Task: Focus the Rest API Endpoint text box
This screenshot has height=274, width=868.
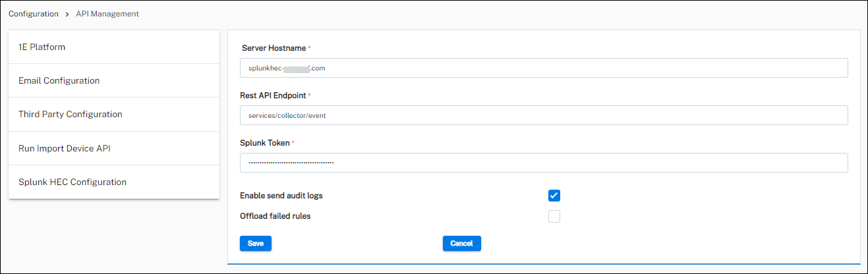Action: tap(543, 115)
